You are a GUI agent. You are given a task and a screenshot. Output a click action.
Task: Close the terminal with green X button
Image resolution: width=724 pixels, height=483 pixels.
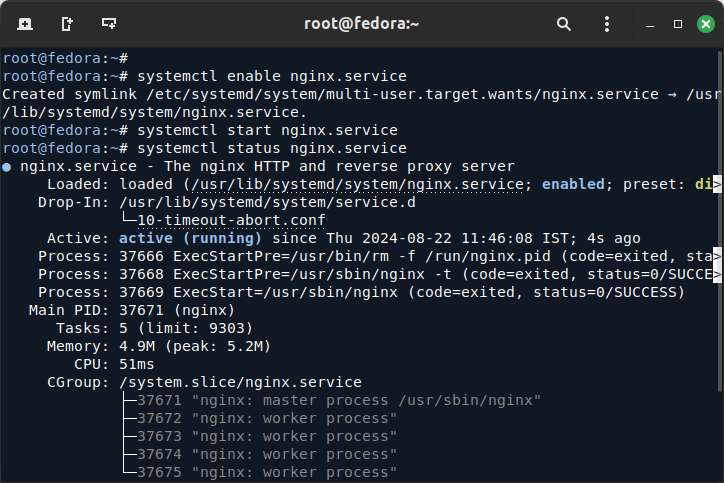(706, 24)
